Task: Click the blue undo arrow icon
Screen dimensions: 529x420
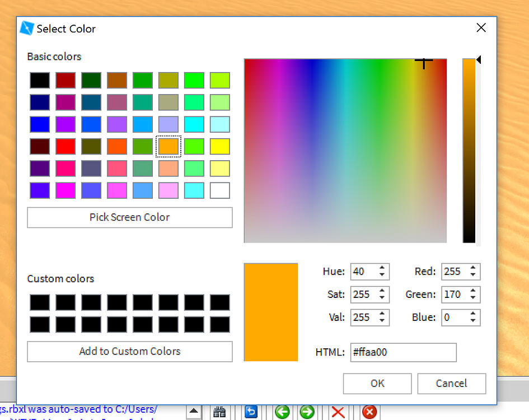Action: pyautogui.click(x=251, y=411)
